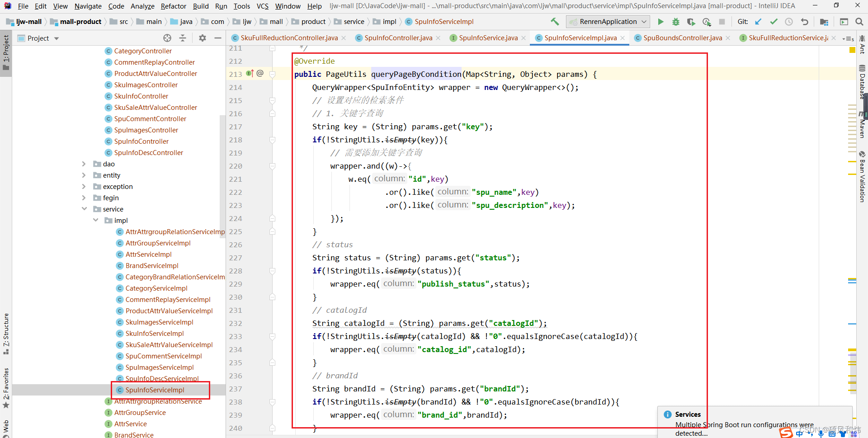868x438 pixels.
Task: Click the yellow inspection status square indicator
Action: pyautogui.click(x=852, y=50)
